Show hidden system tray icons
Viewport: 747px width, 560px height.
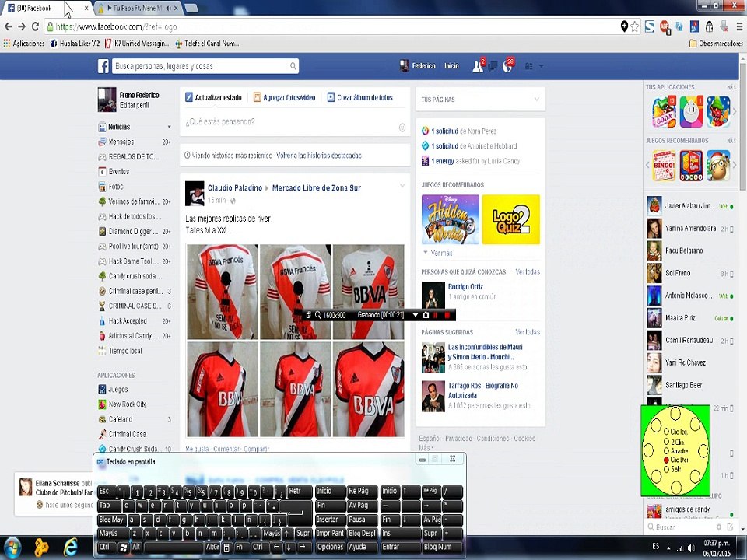point(668,548)
